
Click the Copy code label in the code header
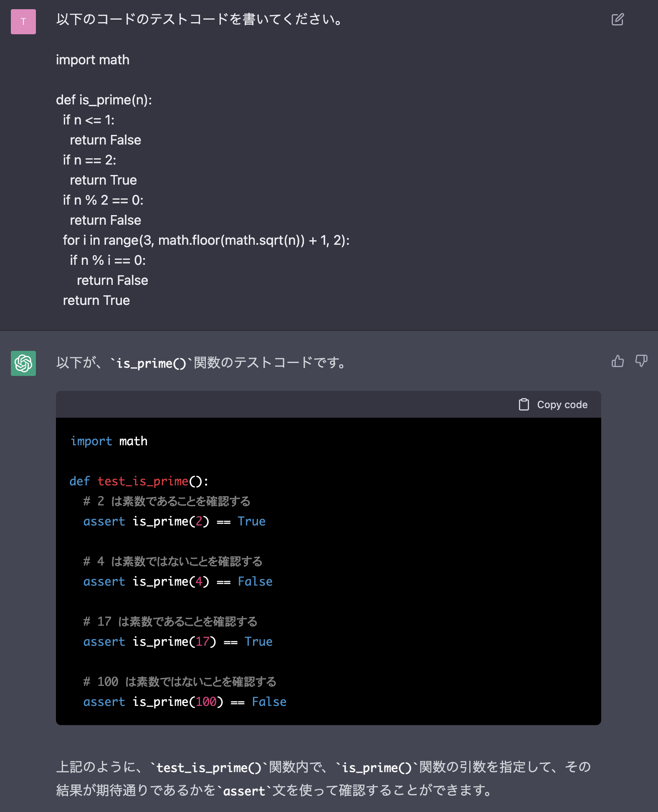point(562,404)
